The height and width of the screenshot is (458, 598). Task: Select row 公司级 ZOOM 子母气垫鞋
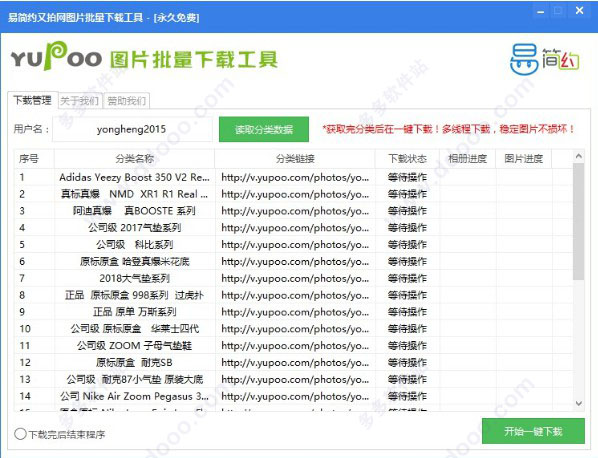coord(294,346)
